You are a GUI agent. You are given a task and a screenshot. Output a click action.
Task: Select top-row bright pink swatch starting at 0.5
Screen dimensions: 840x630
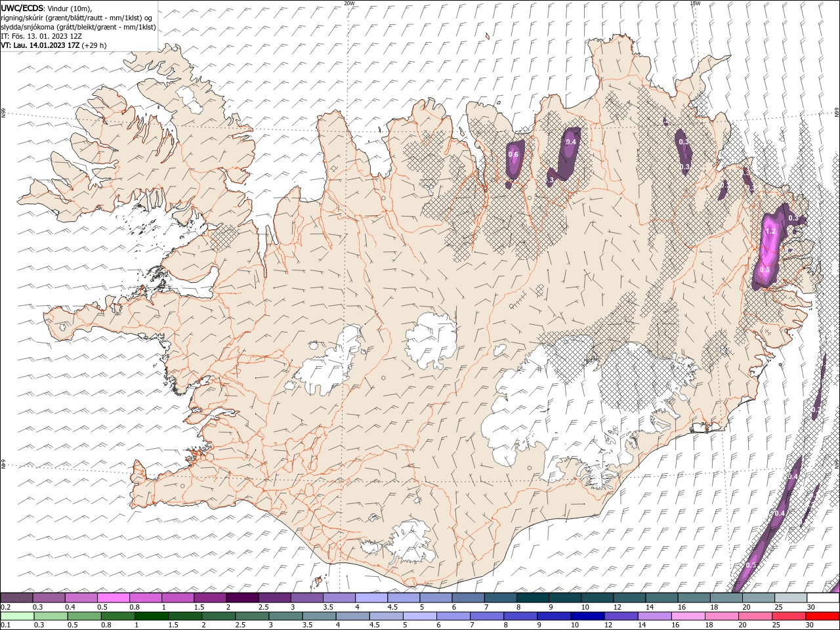(x=113, y=598)
